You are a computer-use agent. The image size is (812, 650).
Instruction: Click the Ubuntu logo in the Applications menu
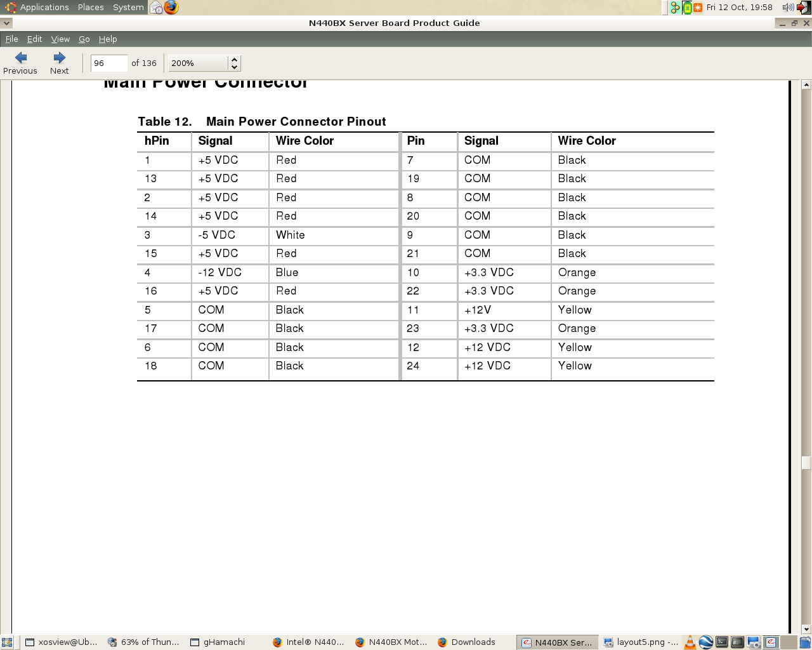10,8
